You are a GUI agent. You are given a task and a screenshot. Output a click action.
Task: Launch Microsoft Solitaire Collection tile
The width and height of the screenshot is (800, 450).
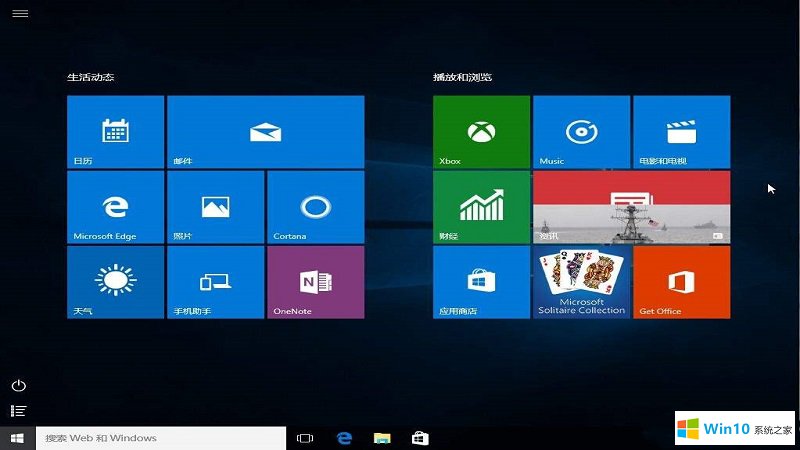pos(582,282)
